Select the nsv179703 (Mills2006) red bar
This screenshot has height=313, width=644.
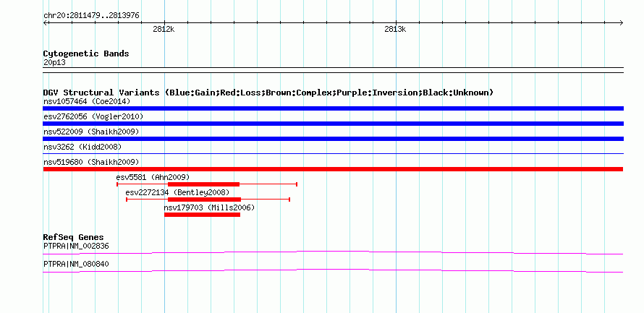[202, 215]
